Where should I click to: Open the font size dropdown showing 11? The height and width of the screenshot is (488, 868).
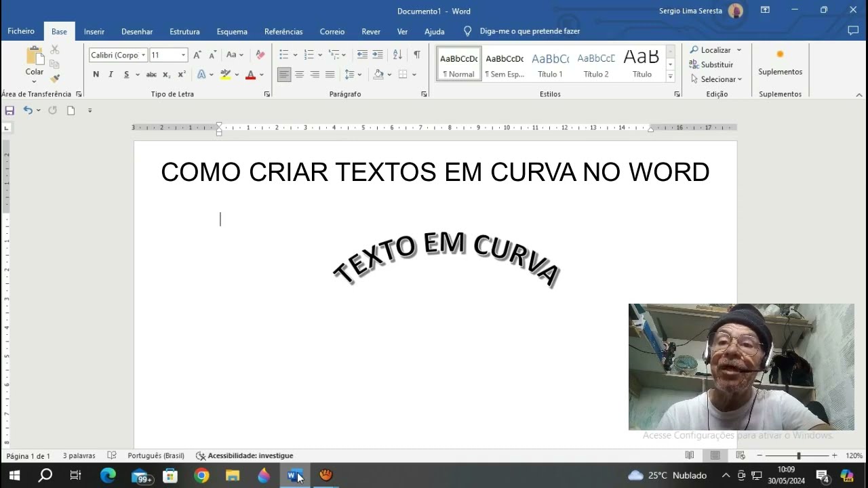tap(183, 55)
